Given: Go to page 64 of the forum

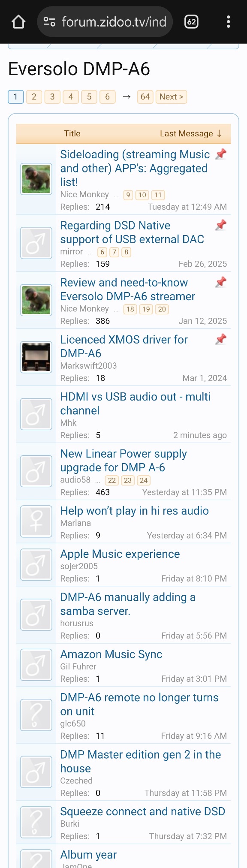Looking at the screenshot, I should tap(145, 97).
